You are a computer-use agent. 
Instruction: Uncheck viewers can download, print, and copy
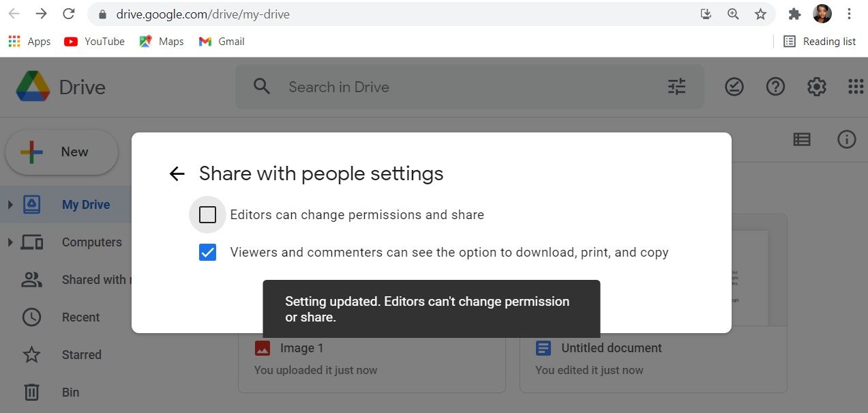[207, 252]
